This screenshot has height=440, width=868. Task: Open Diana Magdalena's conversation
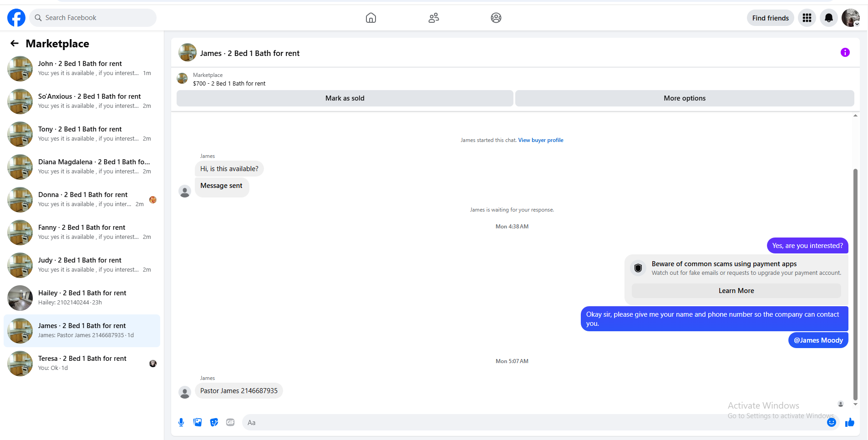click(x=82, y=167)
